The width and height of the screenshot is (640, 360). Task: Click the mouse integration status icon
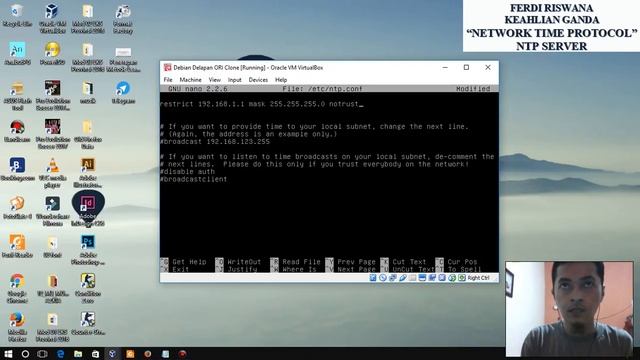(452, 278)
